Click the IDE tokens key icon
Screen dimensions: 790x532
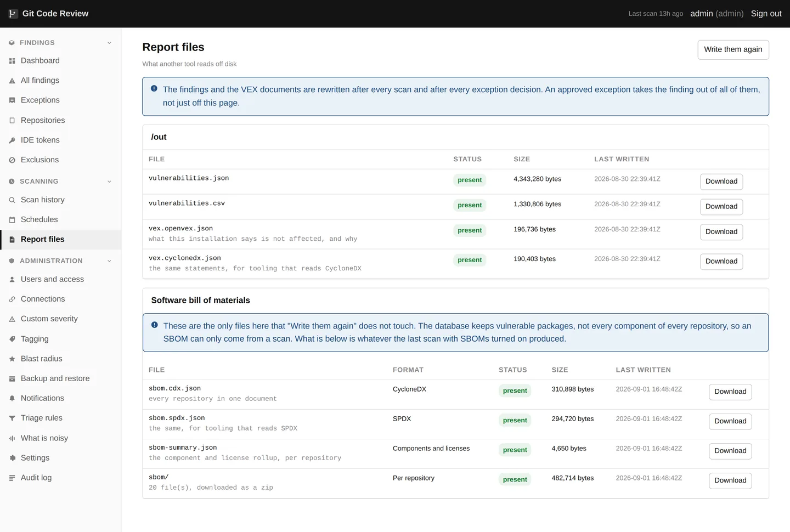[x=12, y=140]
